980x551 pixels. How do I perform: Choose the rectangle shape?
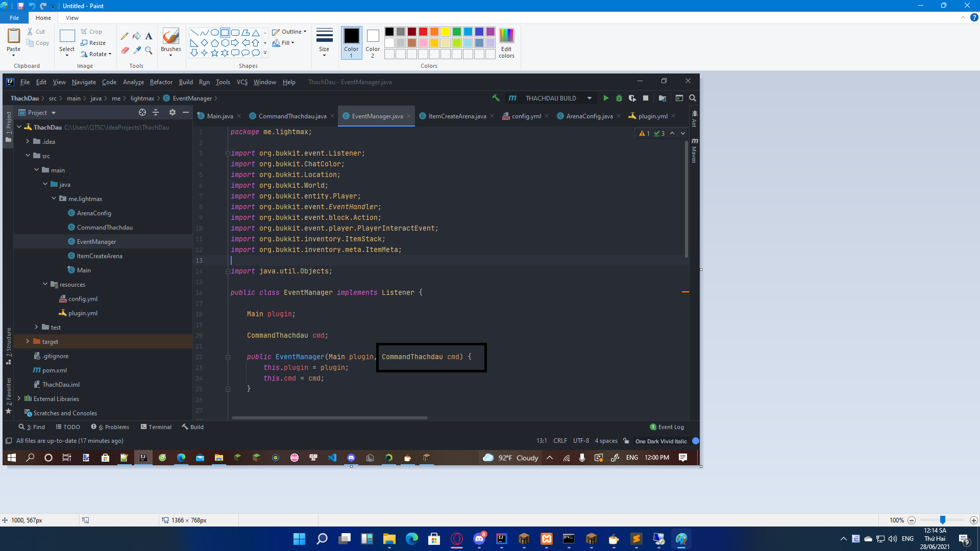225,32
